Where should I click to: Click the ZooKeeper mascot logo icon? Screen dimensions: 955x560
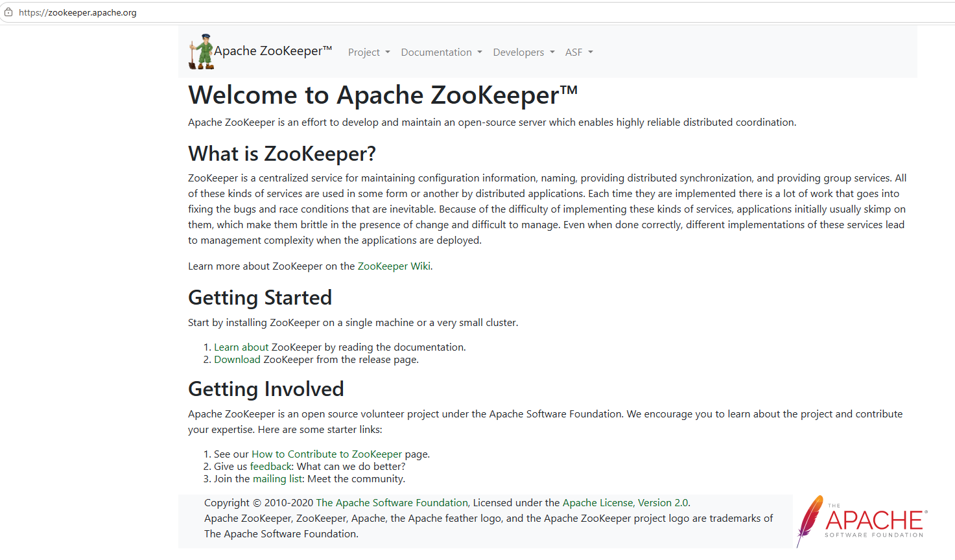201,51
